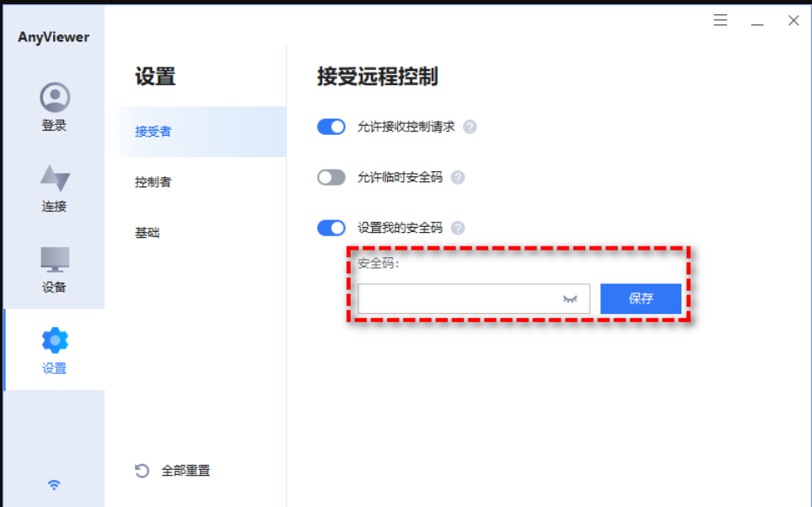This screenshot has width=812, height=507.
Task: Open the hamburger menu at top right
Action: pyautogui.click(x=719, y=19)
